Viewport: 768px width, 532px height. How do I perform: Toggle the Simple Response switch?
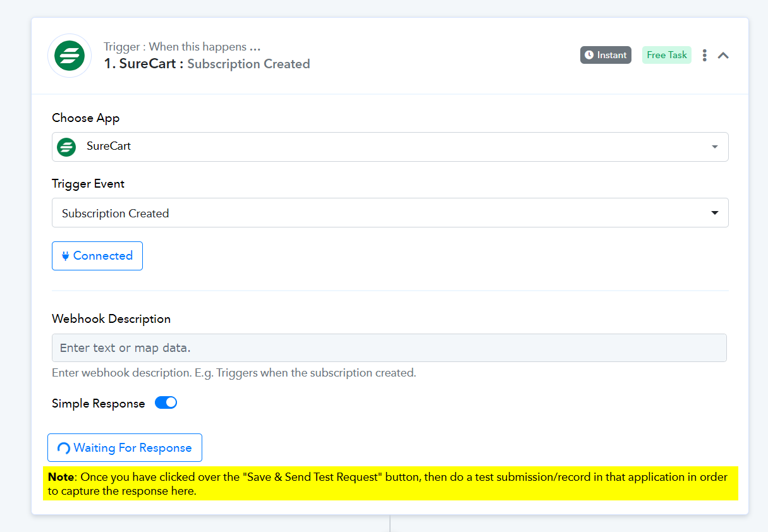[166, 402]
